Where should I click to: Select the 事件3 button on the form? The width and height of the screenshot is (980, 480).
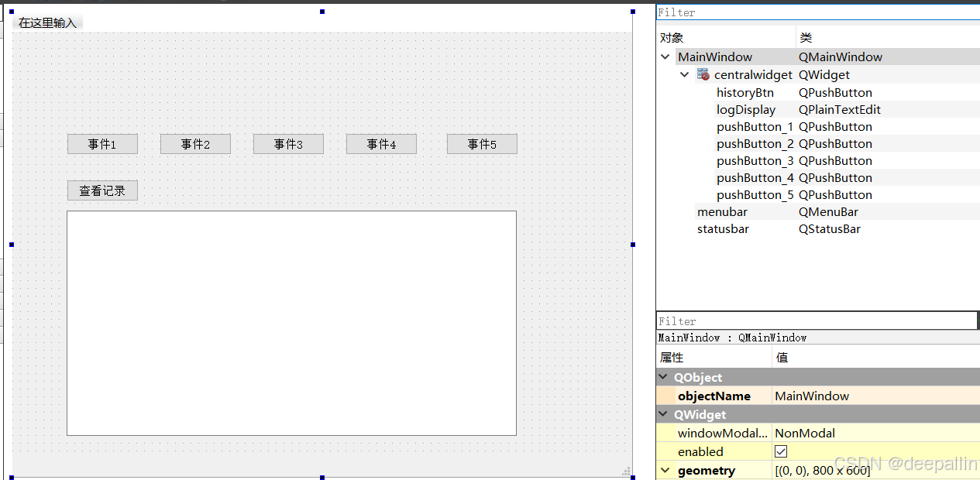point(288,143)
